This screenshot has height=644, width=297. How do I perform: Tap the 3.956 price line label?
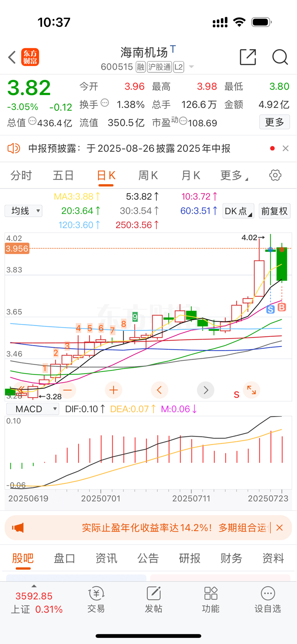point(17,248)
